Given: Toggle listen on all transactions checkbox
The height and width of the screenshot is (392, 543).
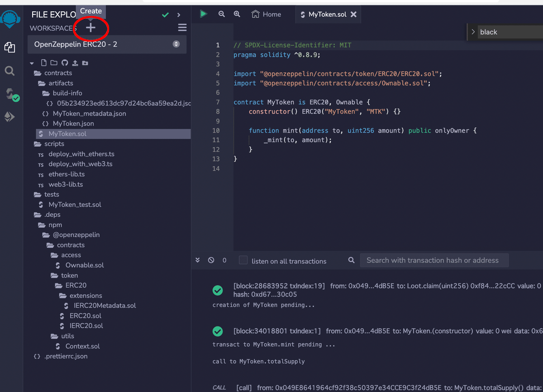Looking at the screenshot, I should pos(243,260).
